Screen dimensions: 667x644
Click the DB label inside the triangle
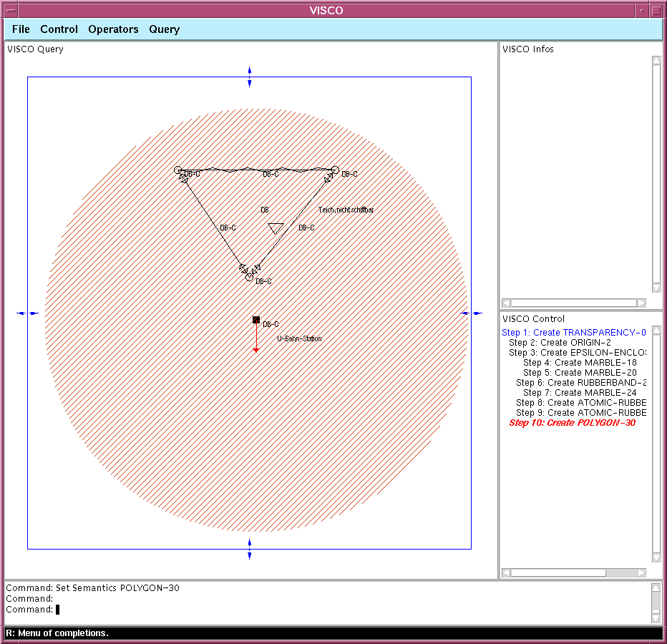pyautogui.click(x=265, y=210)
